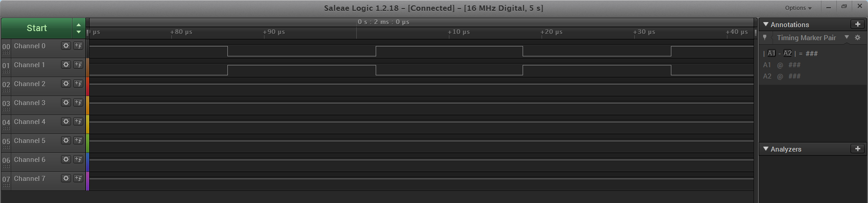Open Channel 0 settings gear
868x203 pixels.
click(x=66, y=46)
